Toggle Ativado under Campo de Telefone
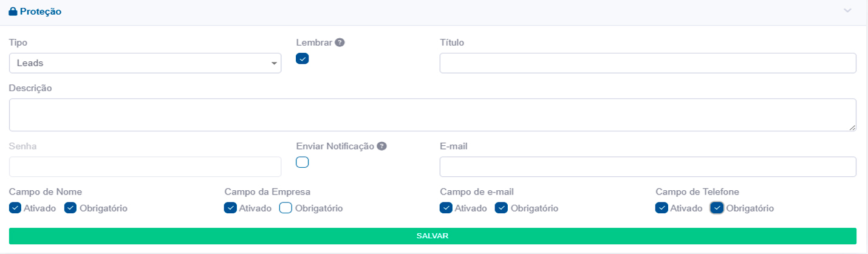This screenshot has width=868, height=254. pyautogui.click(x=661, y=208)
